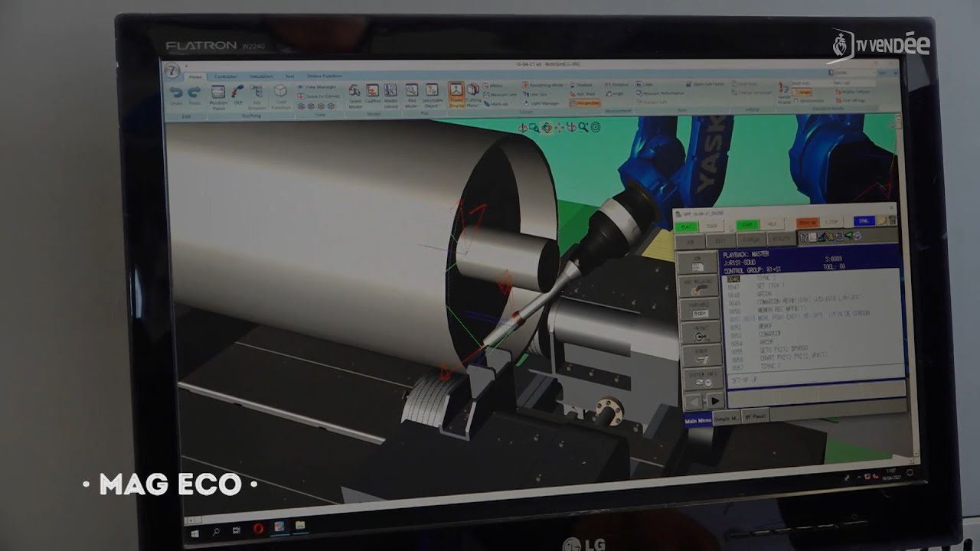Toggle the highlighted Perspective view option
This screenshot has height=551, width=980.
coord(585,103)
